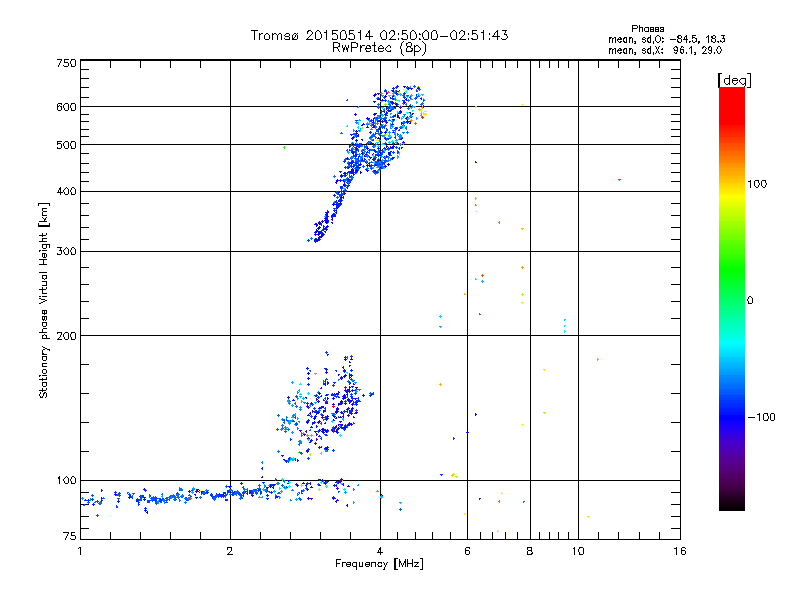The height and width of the screenshot is (600, 800).
Task: Click the colorbar tick label "0"
Action: click(749, 300)
